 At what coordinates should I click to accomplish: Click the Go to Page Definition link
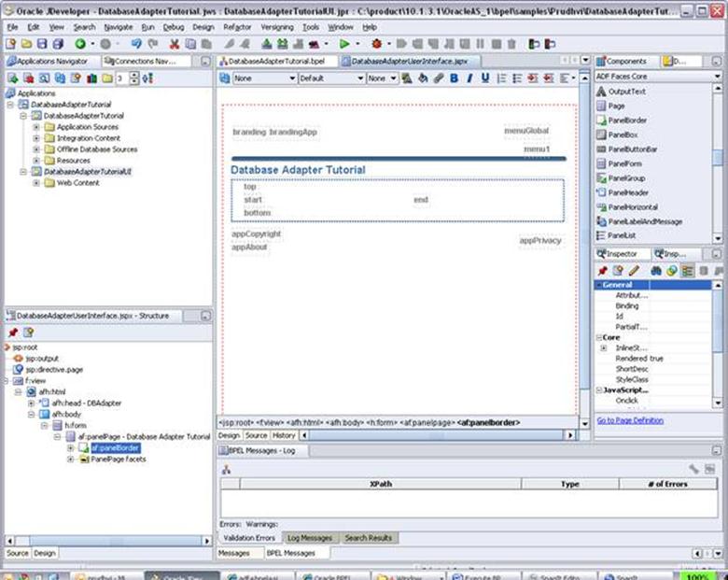[630, 420]
